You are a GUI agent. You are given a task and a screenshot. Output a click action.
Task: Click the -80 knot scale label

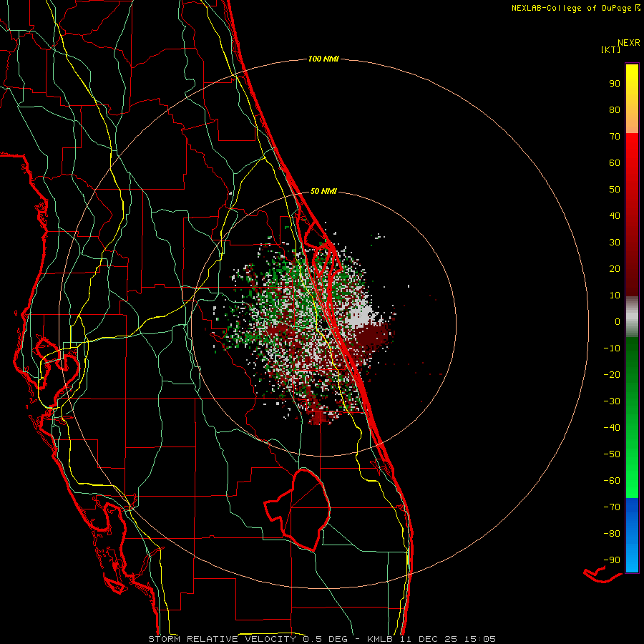click(612, 534)
